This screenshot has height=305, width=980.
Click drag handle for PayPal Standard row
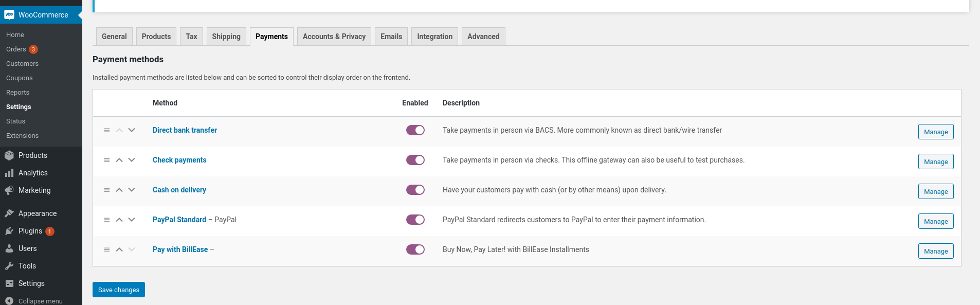(107, 220)
